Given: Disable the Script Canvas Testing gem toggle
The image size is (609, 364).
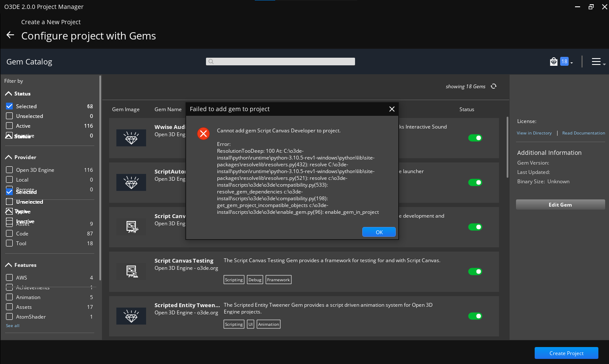Looking at the screenshot, I should click(475, 272).
